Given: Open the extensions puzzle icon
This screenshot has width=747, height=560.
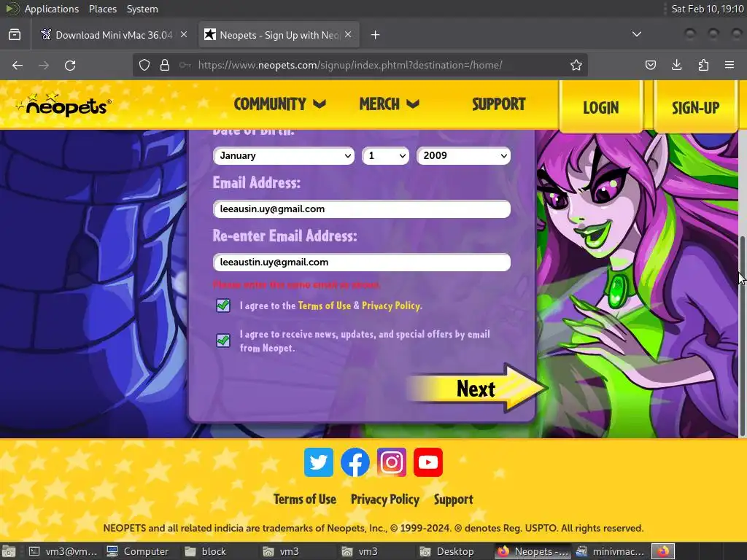Looking at the screenshot, I should tap(703, 65).
